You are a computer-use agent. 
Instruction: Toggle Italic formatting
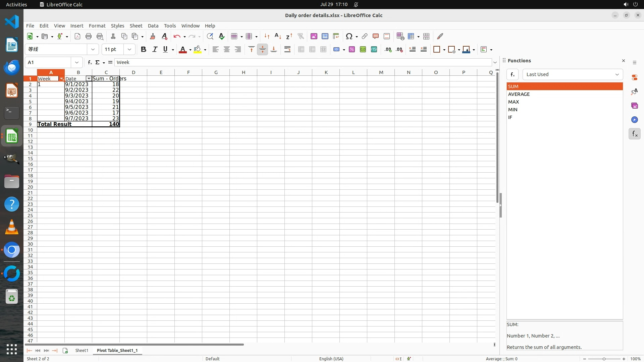155,49
